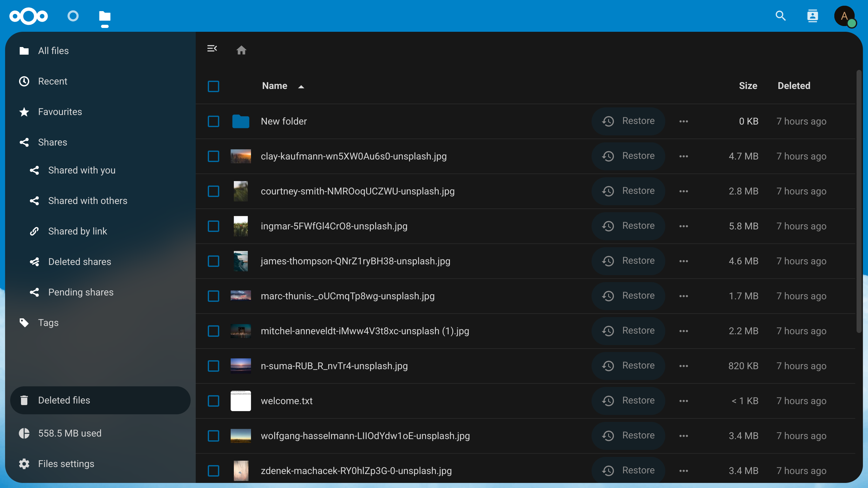Open Shared with others in sidebar
This screenshot has height=488, width=868.
click(88, 201)
